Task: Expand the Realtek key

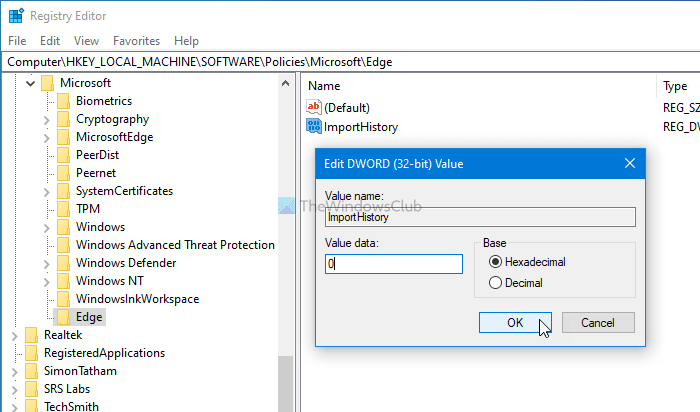Action: click(14, 336)
